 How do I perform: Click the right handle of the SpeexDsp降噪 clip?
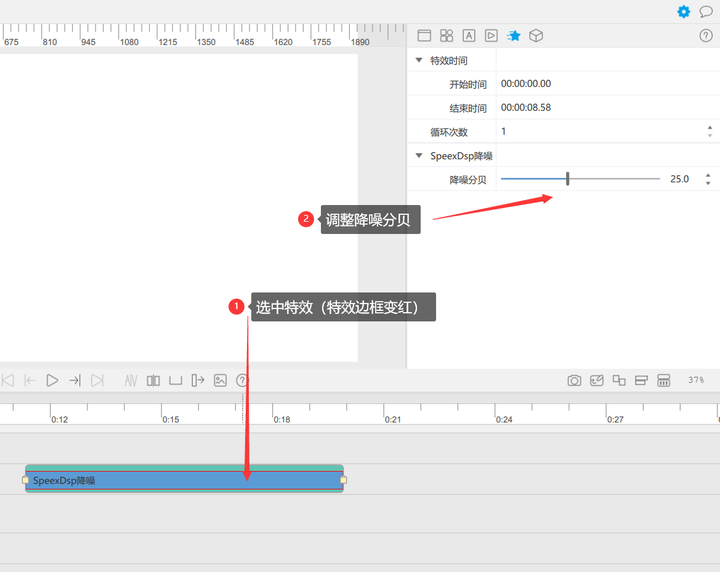(x=343, y=480)
